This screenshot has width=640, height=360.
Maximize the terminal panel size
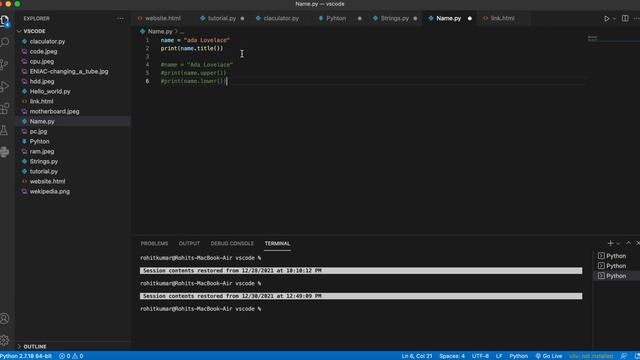628,243
